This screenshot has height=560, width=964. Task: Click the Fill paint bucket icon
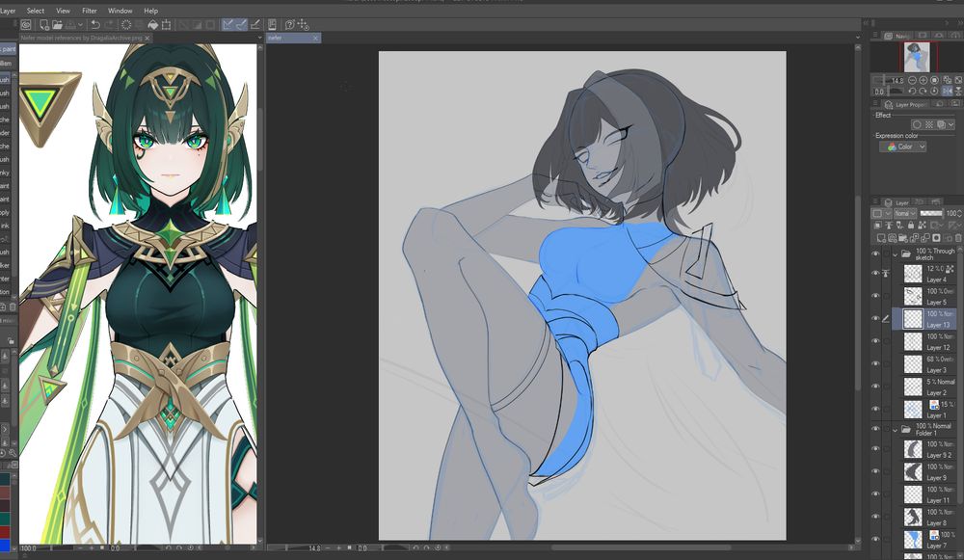tap(153, 25)
